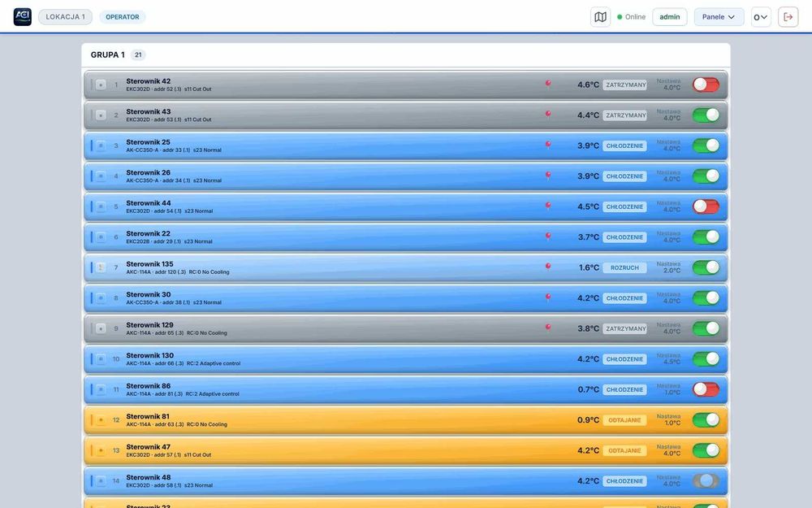
Task: Click the snowflake icon of Sterownik 86
Action: (x=101, y=389)
